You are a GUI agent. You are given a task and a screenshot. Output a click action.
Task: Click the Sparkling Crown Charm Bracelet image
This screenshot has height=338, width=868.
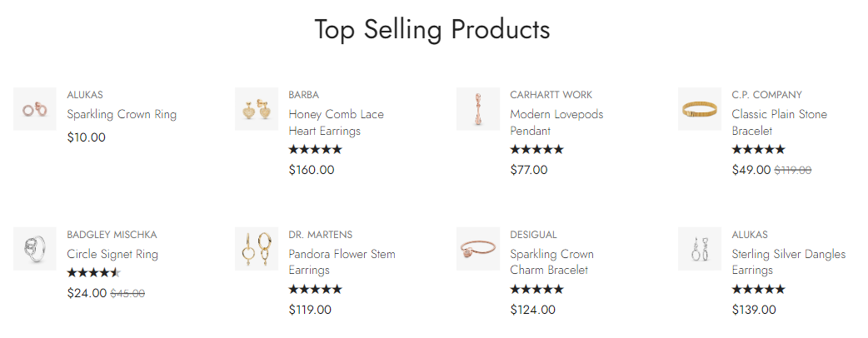pyautogui.click(x=478, y=249)
